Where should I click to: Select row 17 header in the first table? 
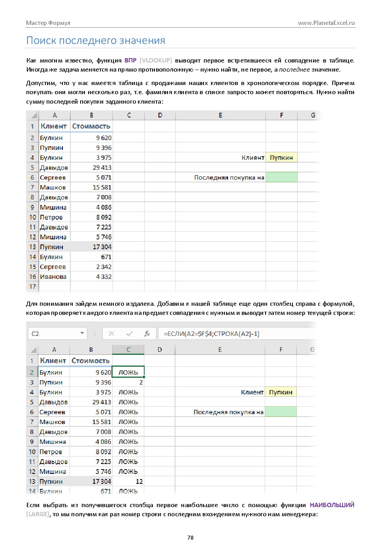pyautogui.click(x=32, y=286)
